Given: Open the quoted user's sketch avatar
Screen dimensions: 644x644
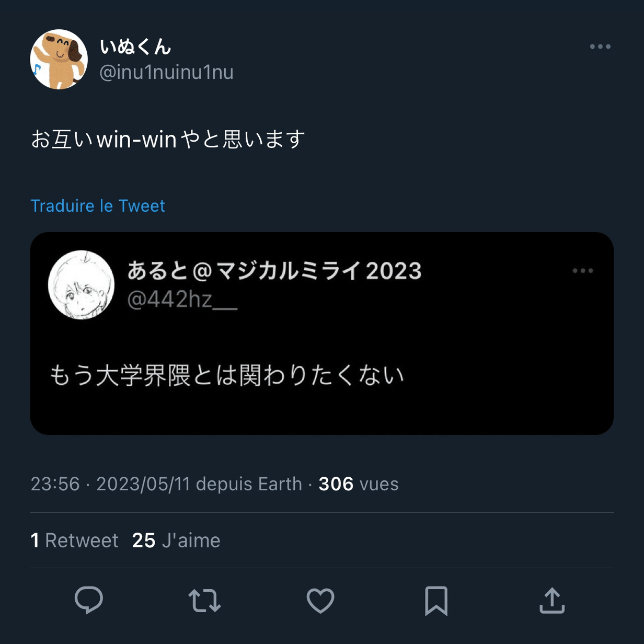Looking at the screenshot, I should [81, 285].
